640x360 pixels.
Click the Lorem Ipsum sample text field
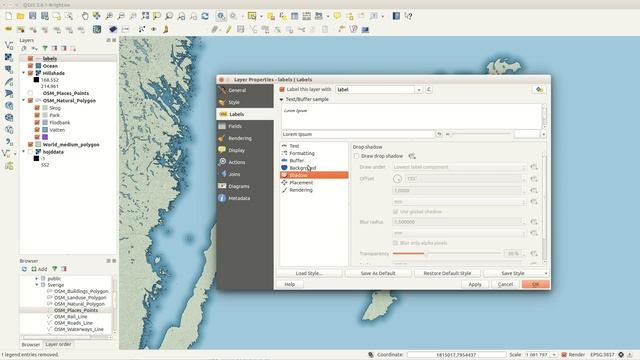point(358,134)
